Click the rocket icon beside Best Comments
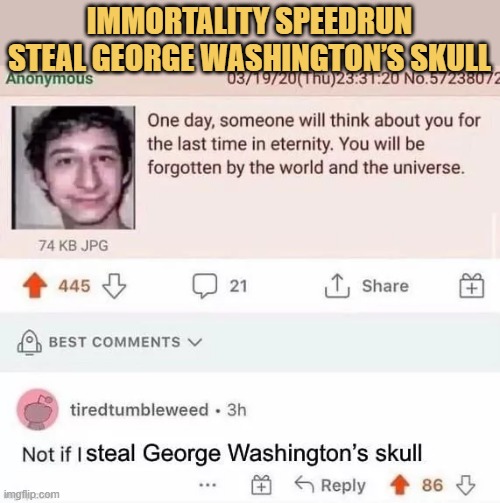The height and width of the screenshot is (503, 500). pos(29,342)
